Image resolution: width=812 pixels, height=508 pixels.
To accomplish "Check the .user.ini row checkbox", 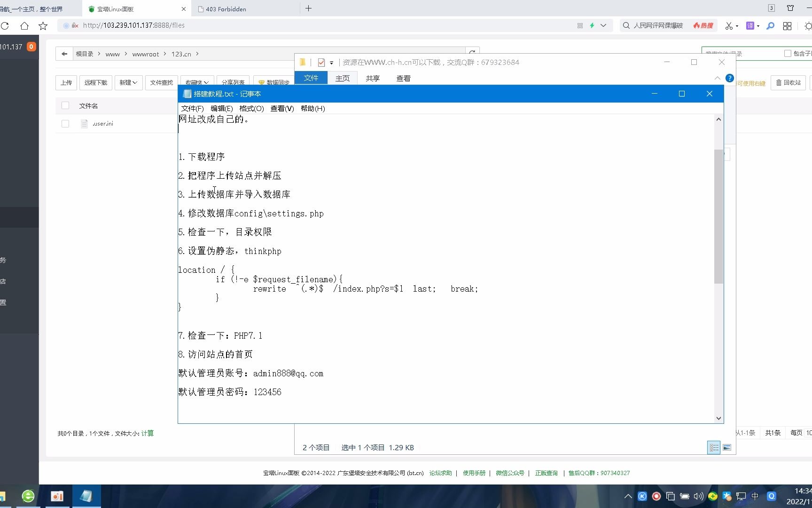I will pyautogui.click(x=65, y=124).
